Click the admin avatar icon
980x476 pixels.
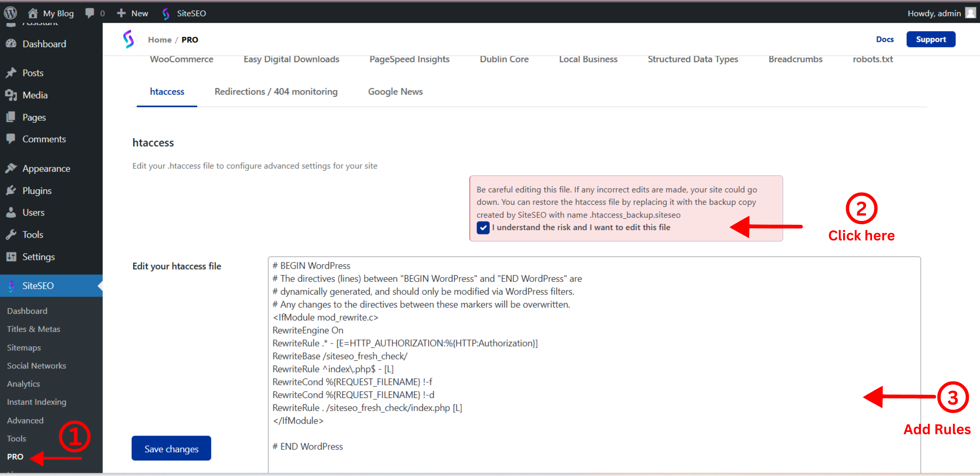(x=971, y=13)
